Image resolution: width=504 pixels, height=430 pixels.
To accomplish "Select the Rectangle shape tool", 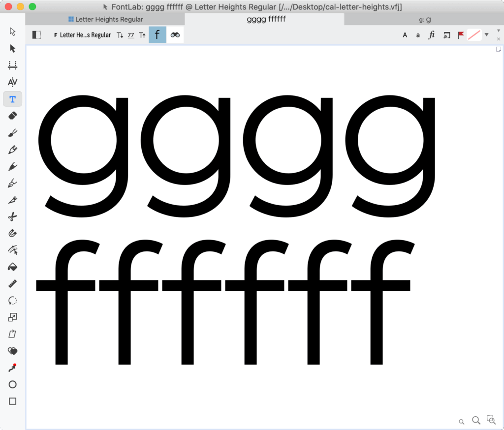I will pyautogui.click(x=13, y=401).
